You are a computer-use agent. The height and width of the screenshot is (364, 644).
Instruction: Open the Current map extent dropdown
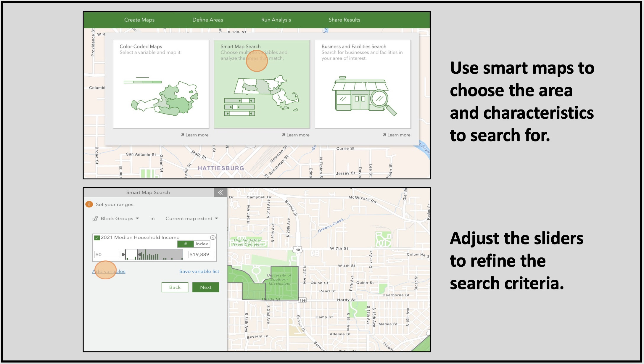(x=191, y=219)
